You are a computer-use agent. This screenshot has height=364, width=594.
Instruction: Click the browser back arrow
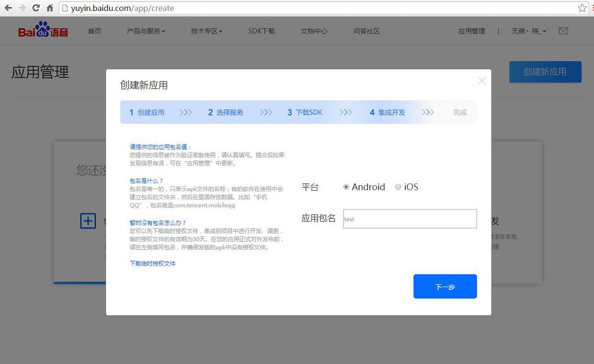pyautogui.click(x=8, y=8)
